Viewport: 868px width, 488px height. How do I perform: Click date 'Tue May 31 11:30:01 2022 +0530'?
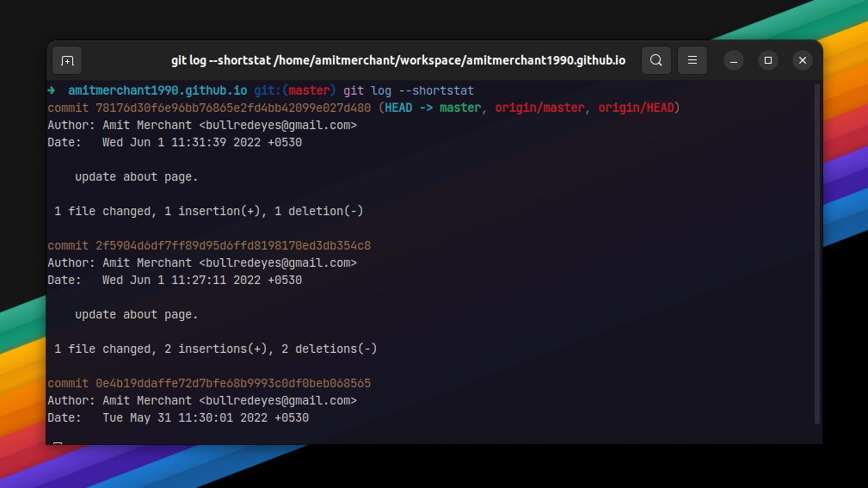pyautogui.click(x=206, y=417)
